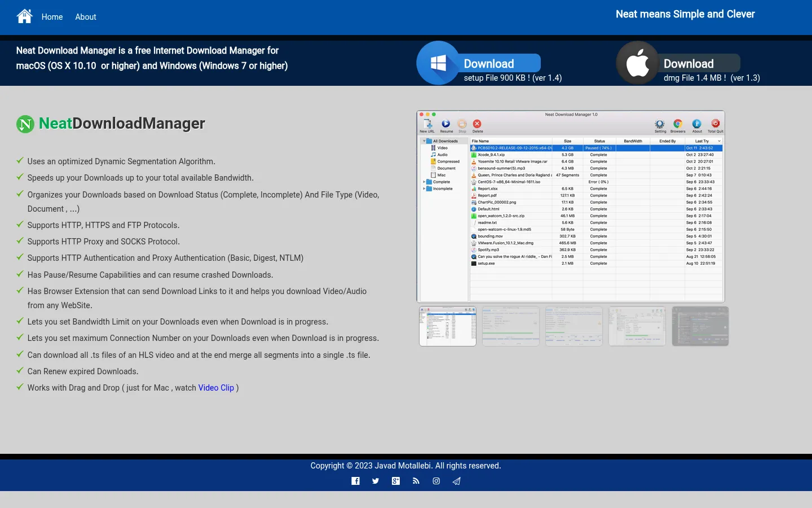Image resolution: width=812 pixels, height=508 pixels.
Task: Click the Telegram paper plane icon
Action: pyautogui.click(x=457, y=481)
